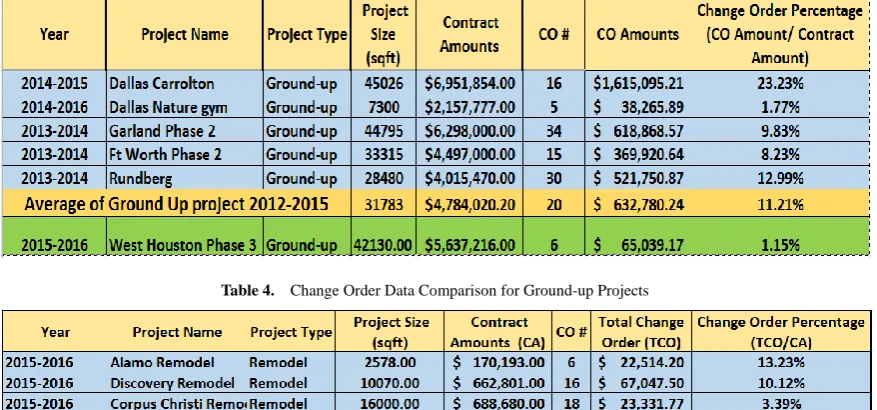The width and height of the screenshot is (877, 410).
Task: Click the 'CO Amounts' column header
Action: pyautogui.click(x=638, y=34)
